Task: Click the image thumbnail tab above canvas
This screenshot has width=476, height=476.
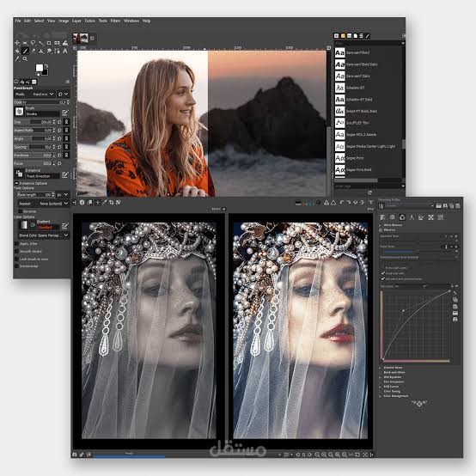Action: point(81,39)
